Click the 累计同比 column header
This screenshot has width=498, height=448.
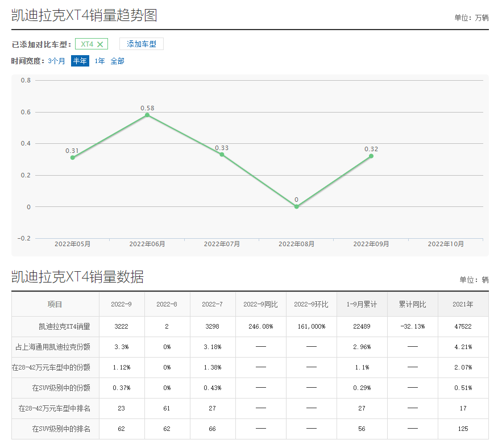click(x=412, y=304)
